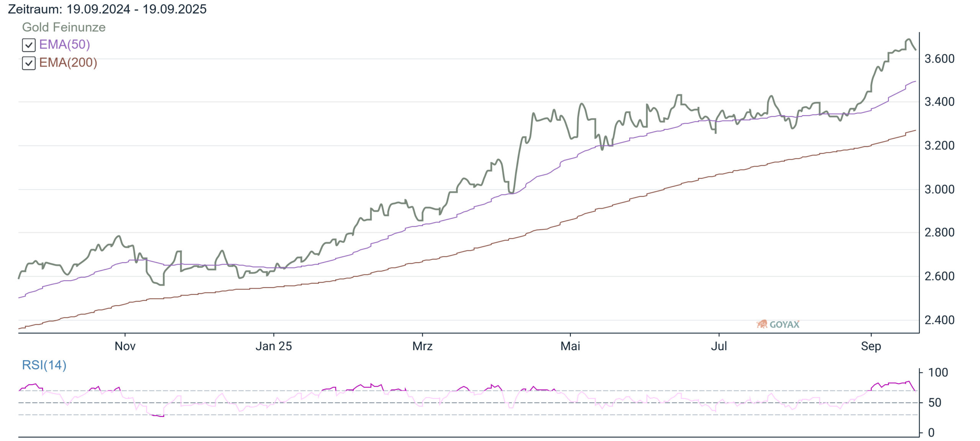The height and width of the screenshot is (441, 980).
Task: Click the 3.000 price axis label
Action: click(x=939, y=189)
